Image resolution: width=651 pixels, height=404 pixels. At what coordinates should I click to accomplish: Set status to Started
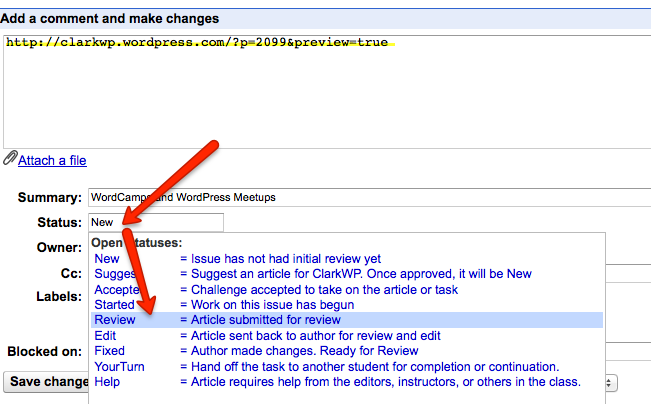pyautogui.click(x=114, y=304)
